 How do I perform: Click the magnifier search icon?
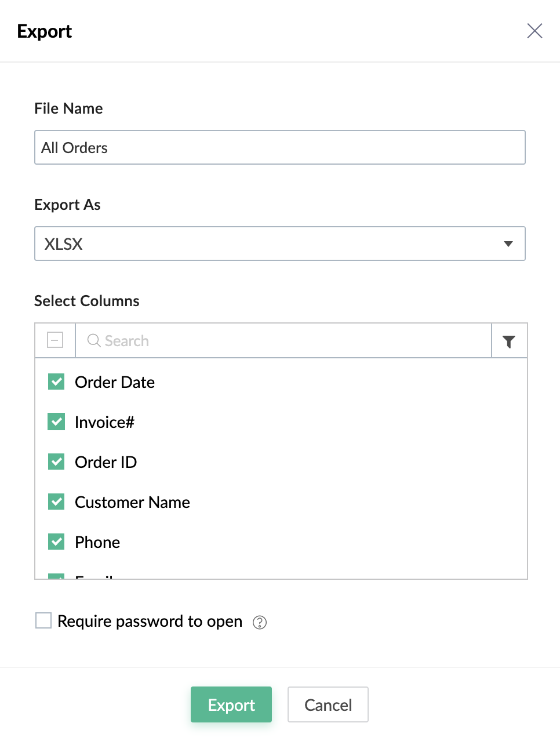point(94,340)
